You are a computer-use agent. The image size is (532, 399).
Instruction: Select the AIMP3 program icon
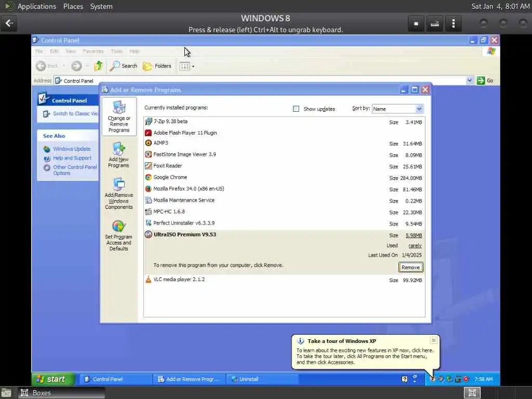point(148,143)
